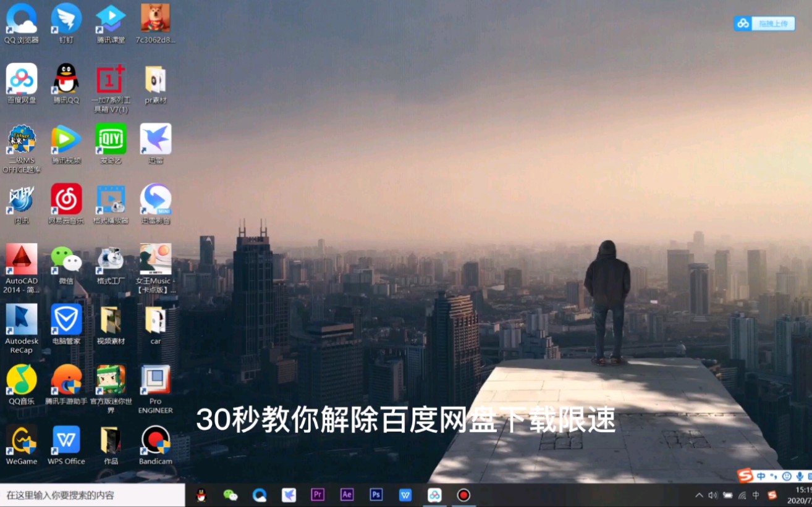812x507 pixels.
Task: Open 腾讯QQ penguin desktop shortcut
Action: pos(66,83)
